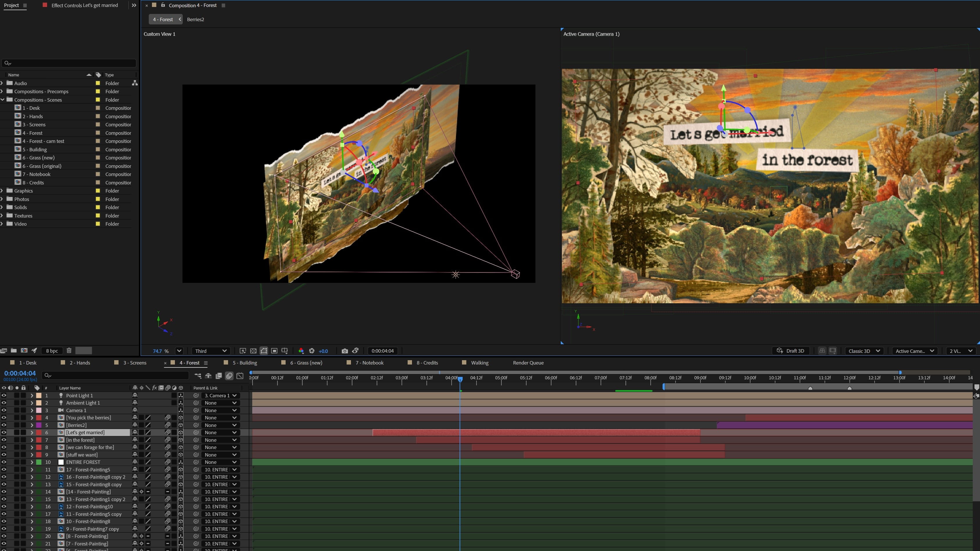This screenshot has width=980, height=551.
Task: Click the Take Snapshot camera icon
Action: coord(344,351)
